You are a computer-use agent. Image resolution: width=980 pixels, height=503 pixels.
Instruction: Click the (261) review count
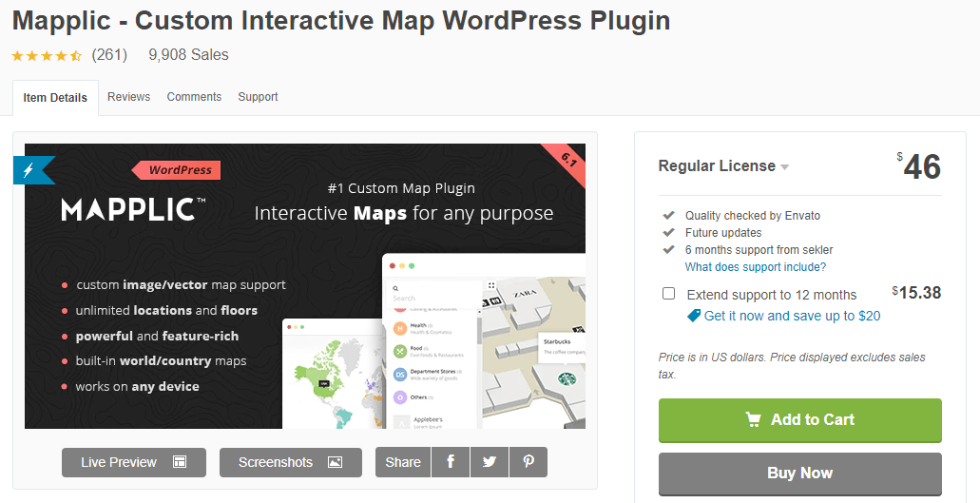[109, 55]
